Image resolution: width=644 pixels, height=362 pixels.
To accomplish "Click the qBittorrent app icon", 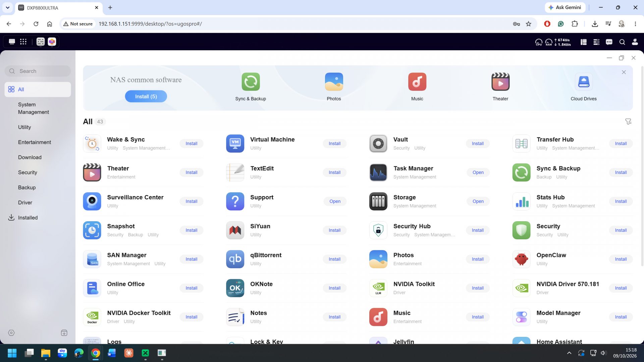I will coord(235,259).
